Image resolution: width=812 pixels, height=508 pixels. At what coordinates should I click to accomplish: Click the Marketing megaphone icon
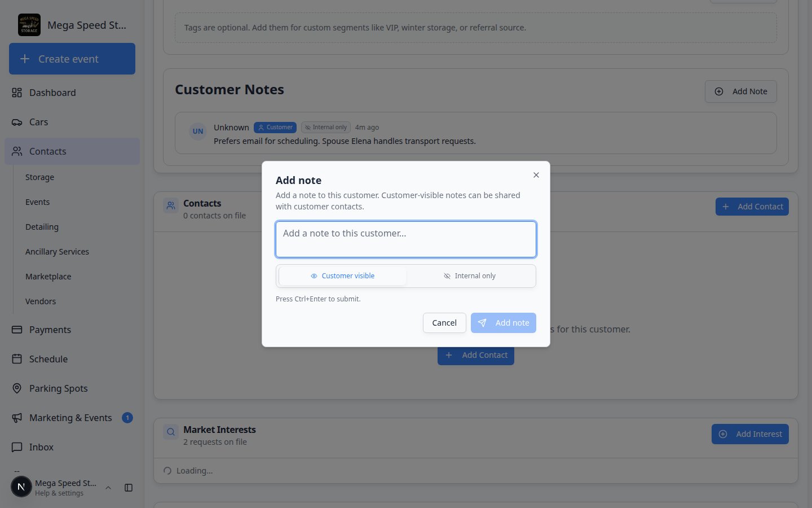(17, 418)
